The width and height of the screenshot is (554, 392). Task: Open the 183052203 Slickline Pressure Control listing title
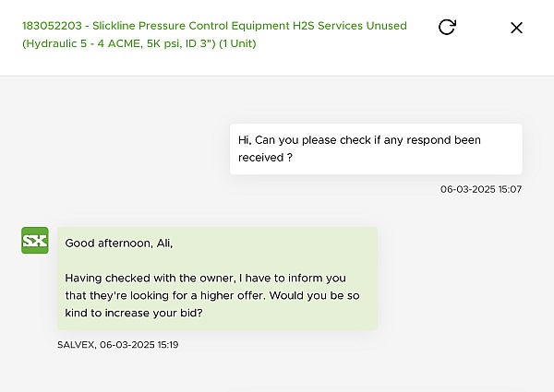tap(214, 34)
